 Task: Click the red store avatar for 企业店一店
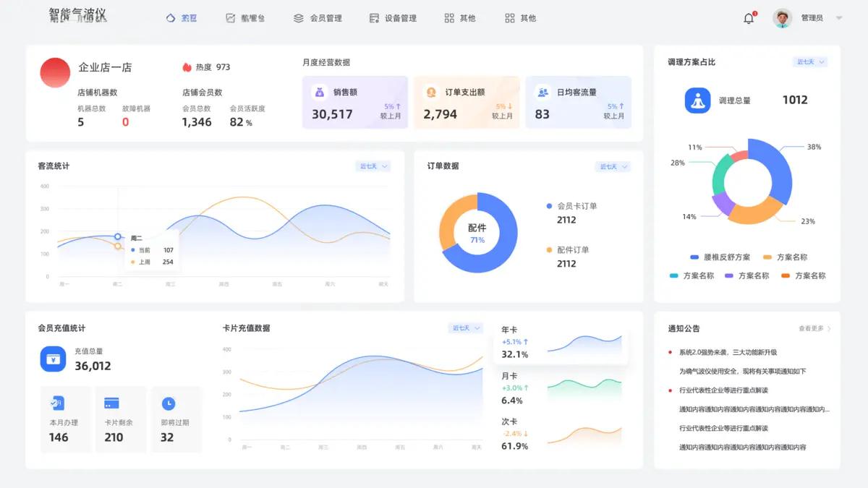coord(54,73)
